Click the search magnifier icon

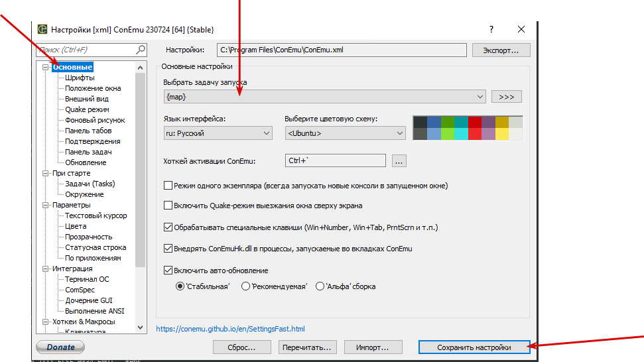tap(141, 50)
